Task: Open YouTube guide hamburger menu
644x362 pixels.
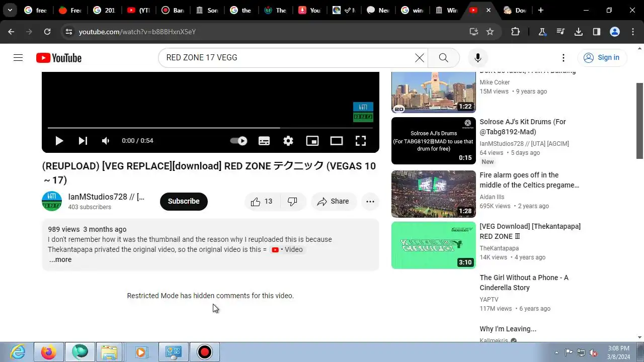Action: (x=18, y=58)
